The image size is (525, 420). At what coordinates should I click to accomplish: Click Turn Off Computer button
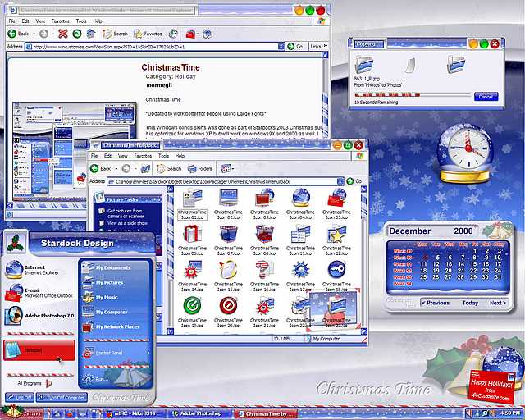pos(62,398)
